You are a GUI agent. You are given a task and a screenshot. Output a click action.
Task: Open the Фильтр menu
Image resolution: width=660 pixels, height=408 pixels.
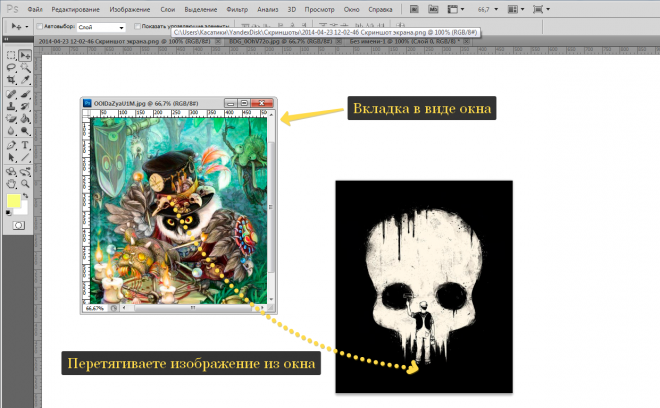click(x=237, y=9)
